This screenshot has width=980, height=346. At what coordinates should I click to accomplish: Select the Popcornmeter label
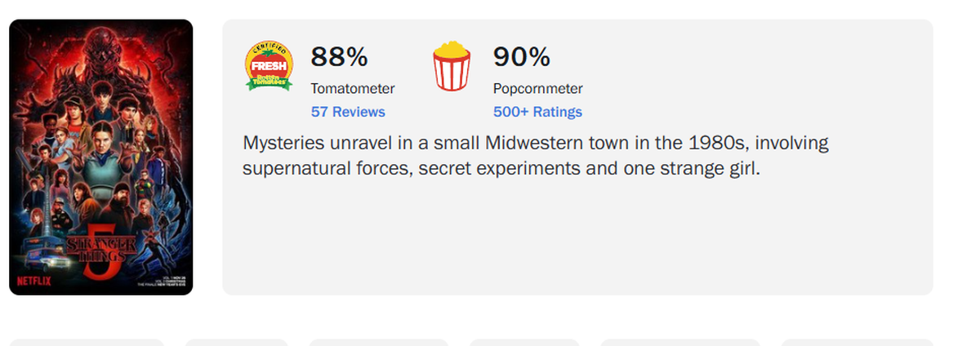(x=537, y=88)
